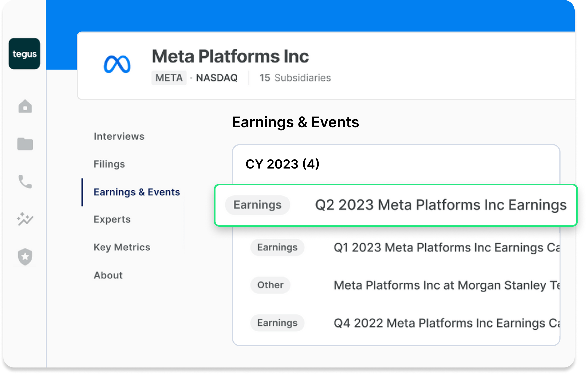This screenshot has height=374, width=588.
Task: Open the Home icon in sidebar
Action: 25,106
